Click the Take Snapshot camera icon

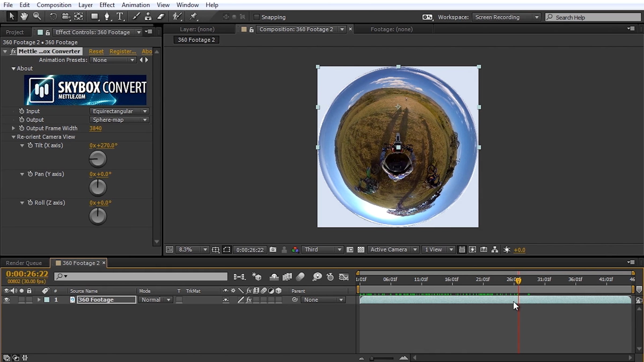[273, 250]
